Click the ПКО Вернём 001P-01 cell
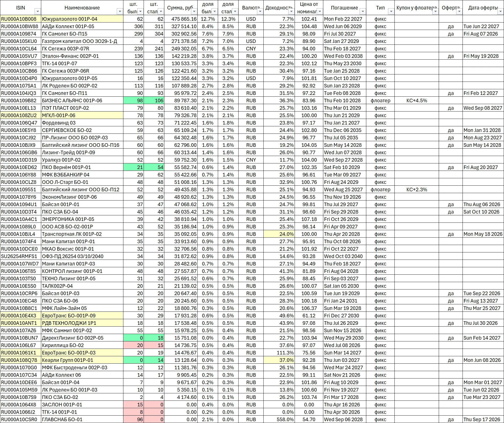Image resolution: width=504 pixels, height=423 pixels. pos(82,167)
